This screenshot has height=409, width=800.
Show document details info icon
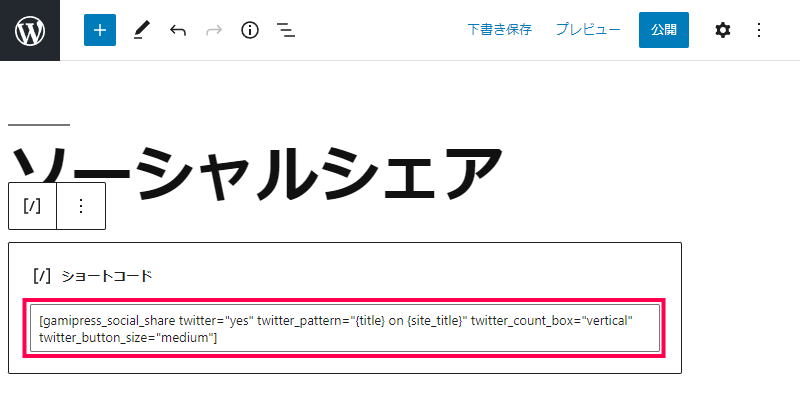tap(250, 31)
